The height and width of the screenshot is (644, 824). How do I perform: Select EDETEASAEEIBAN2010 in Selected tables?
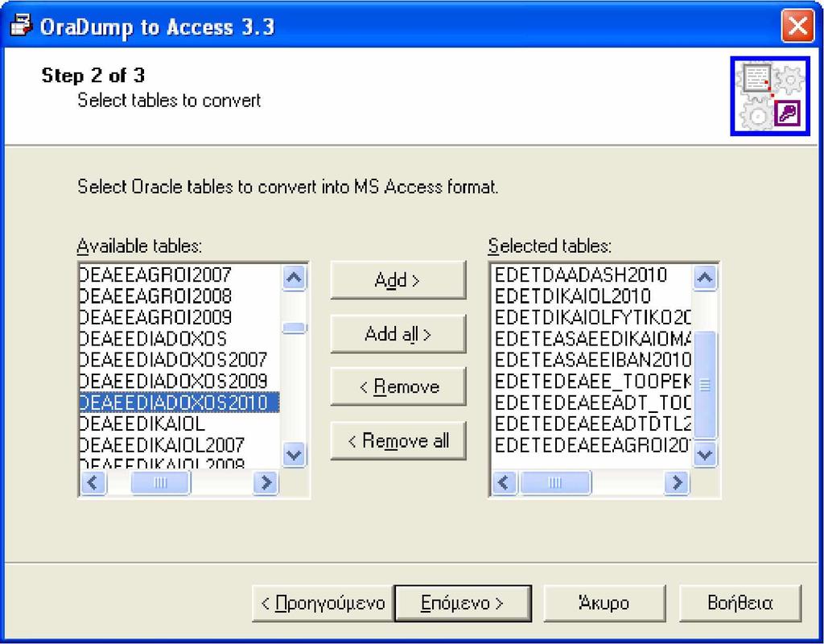[591, 360]
